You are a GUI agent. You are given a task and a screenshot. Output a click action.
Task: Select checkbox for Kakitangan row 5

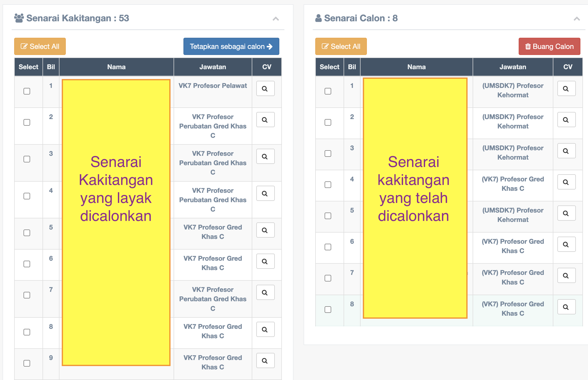pyautogui.click(x=27, y=233)
